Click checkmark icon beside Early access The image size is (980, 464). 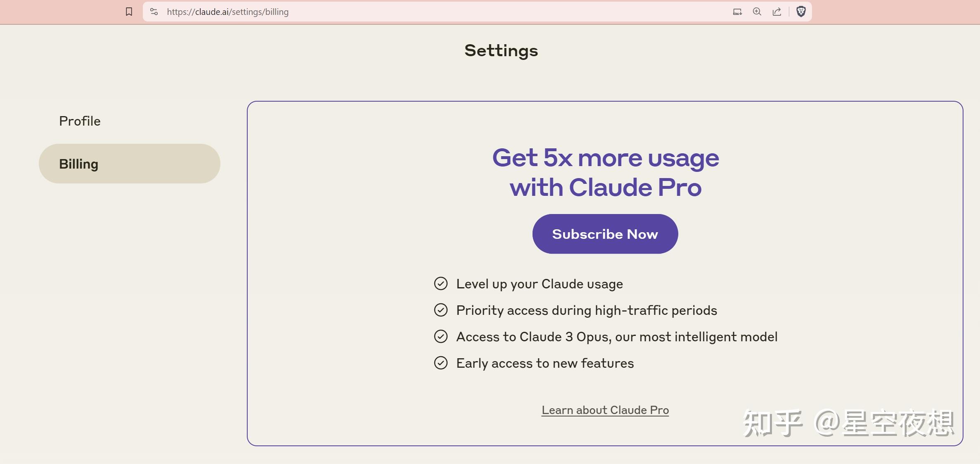pos(440,363)
